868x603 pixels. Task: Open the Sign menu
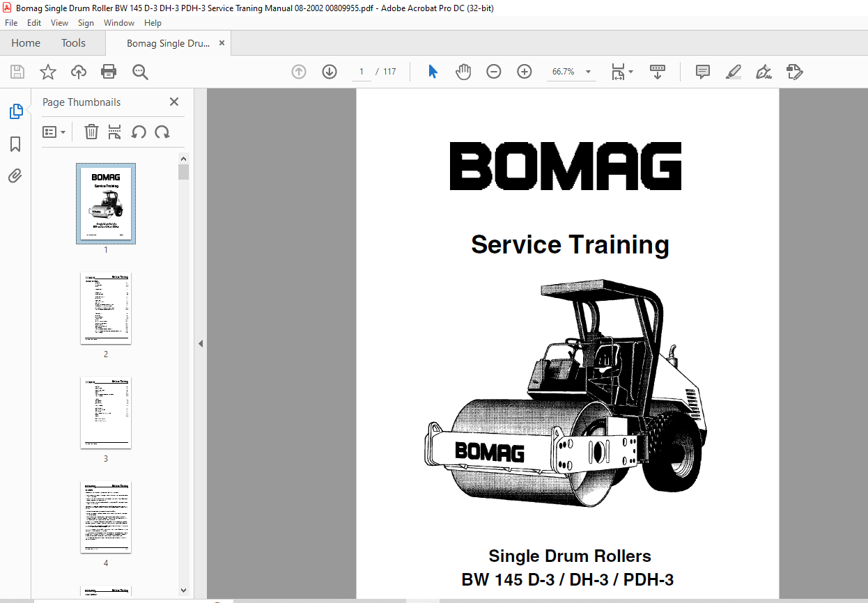pos(86,23)
